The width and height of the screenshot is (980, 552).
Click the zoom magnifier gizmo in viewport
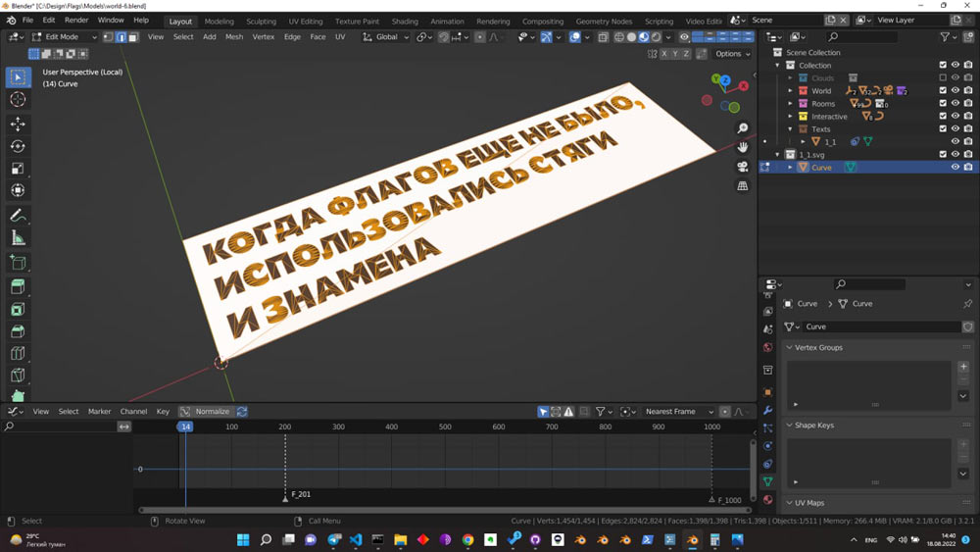click(743, 128)
